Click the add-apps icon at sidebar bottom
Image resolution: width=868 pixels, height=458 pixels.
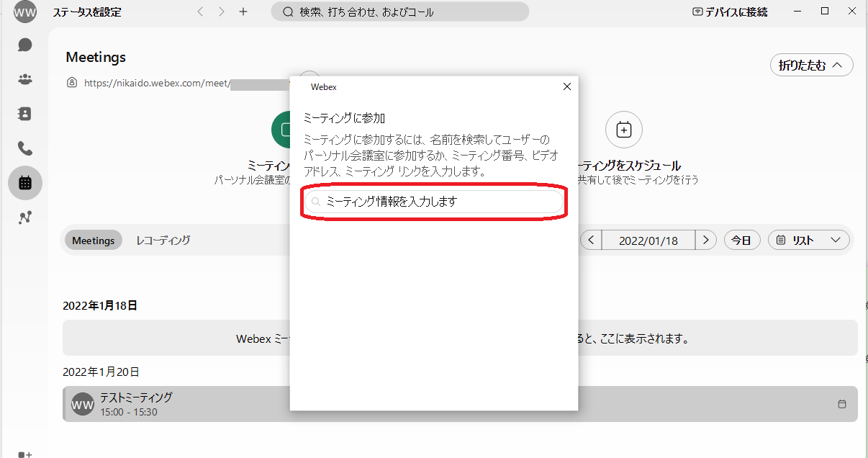[25, 453]
